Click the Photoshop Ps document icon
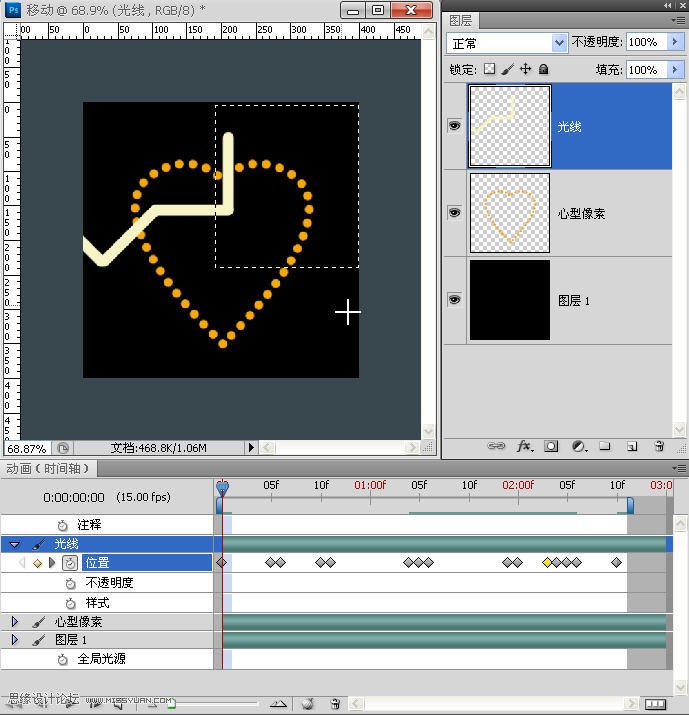This screenshot has width=689, height=715. click(x=13, y=10)
